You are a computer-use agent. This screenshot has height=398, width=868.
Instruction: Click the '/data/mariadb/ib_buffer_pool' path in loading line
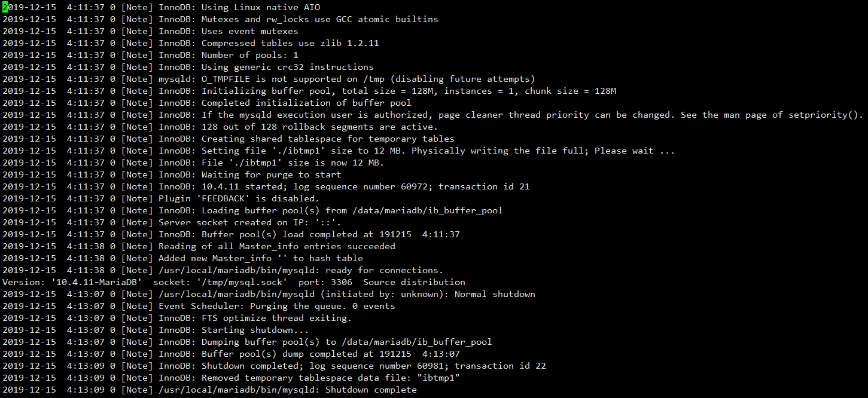pos(428,210)
